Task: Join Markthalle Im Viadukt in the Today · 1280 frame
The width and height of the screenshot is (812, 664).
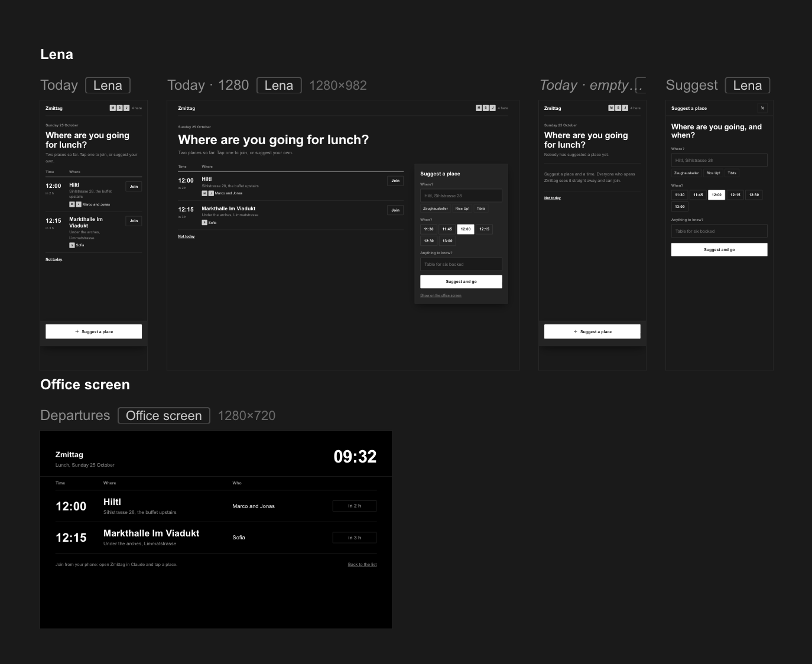Action: tap(395, 210)
